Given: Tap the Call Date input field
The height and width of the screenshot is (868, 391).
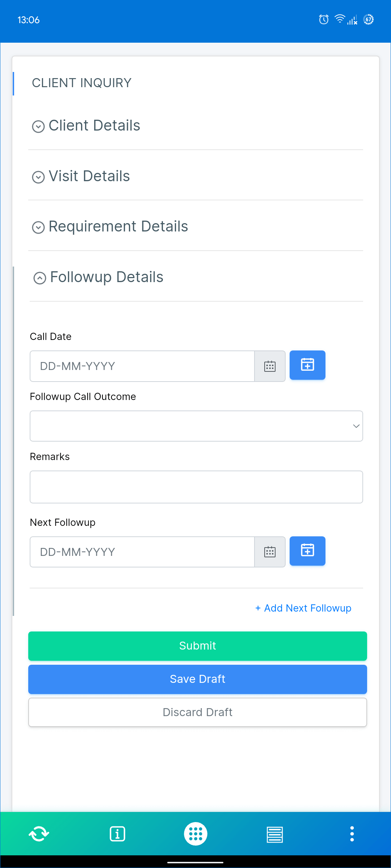Looking at the screenshot, I should (142, 366).
